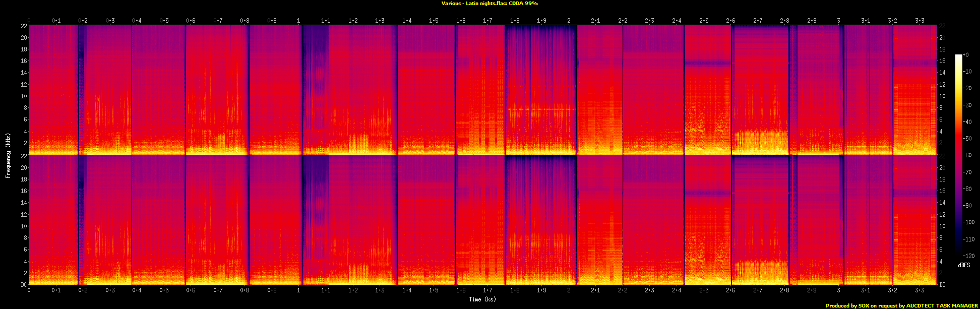Click the Time (ks) axis label
The image size is (980, 309).
pyautogui.click(x=482, y=299)
